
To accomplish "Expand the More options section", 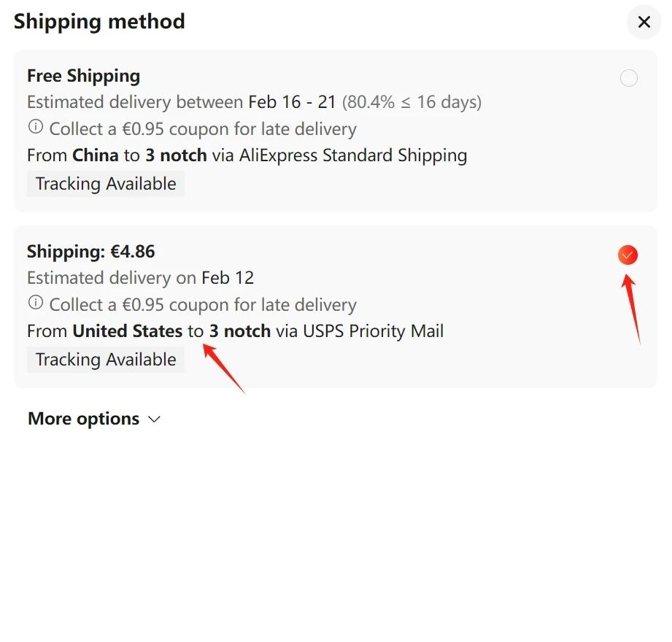I will [x=83, y=419].
